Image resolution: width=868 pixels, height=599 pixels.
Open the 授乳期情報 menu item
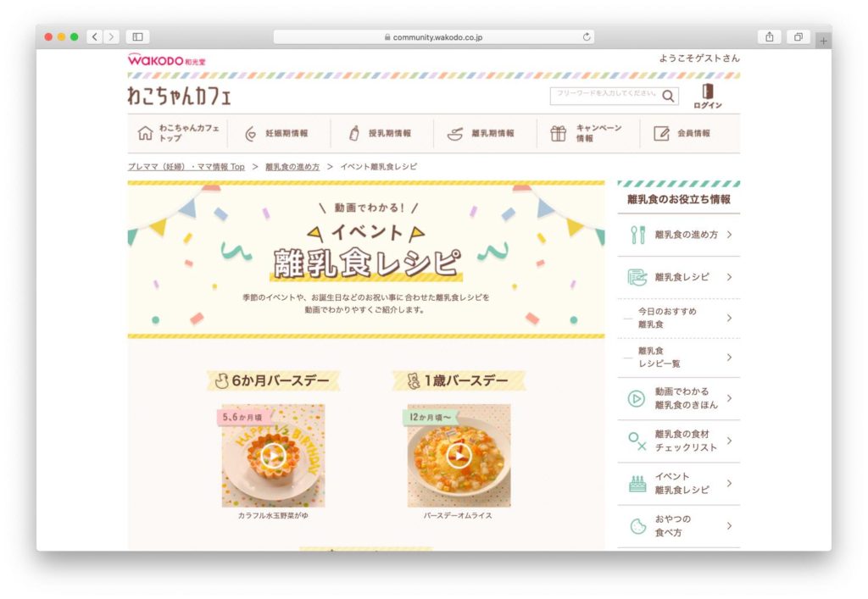pyautogui.click(x=381, y=133)
